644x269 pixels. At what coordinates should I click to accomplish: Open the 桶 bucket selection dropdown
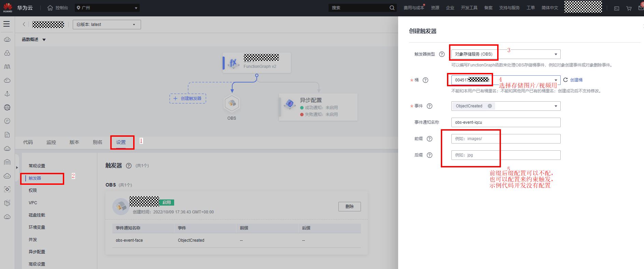tap(506, 80)
